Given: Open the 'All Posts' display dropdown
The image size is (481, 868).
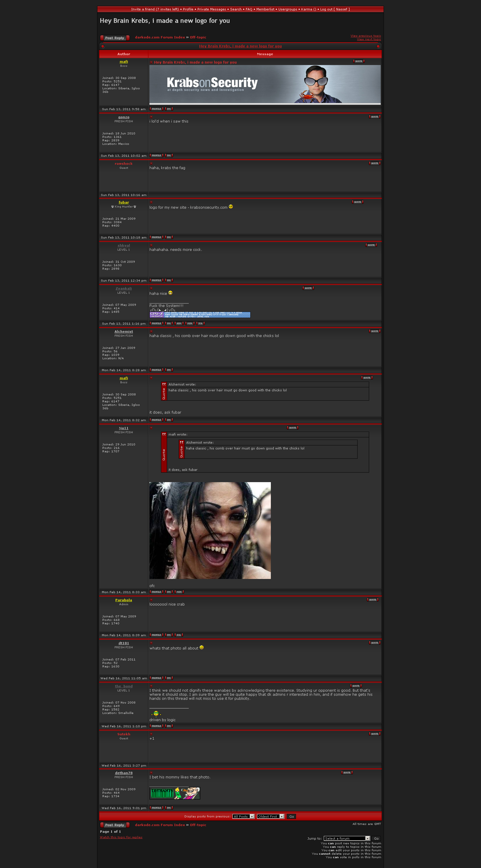Looking at the screenshot, I should tap(243, 817).
